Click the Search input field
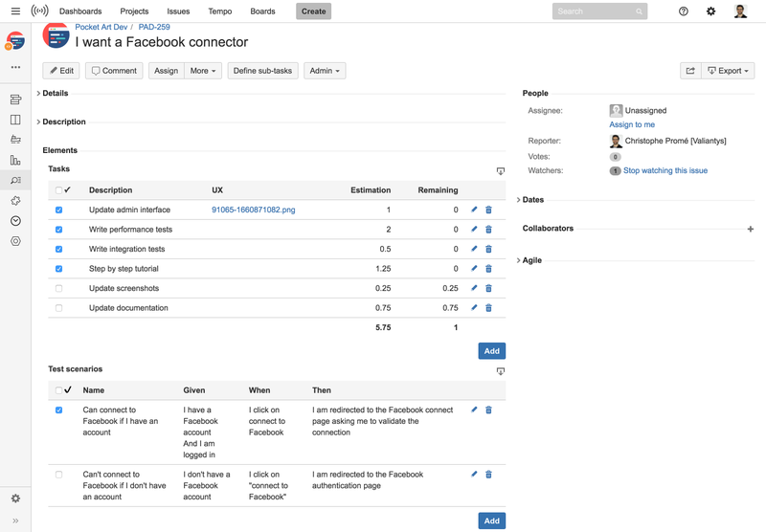This screenshot has height=532, width=766. pos(594,11)
